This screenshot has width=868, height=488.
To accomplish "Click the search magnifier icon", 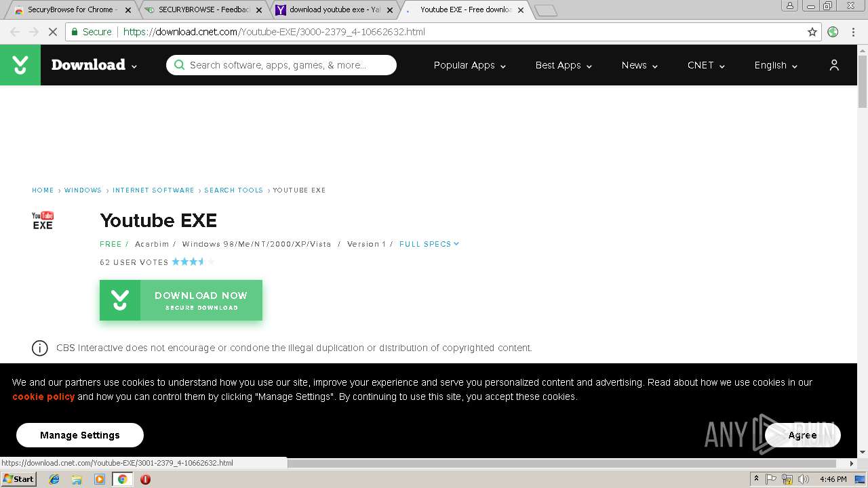I will [179, 65].
